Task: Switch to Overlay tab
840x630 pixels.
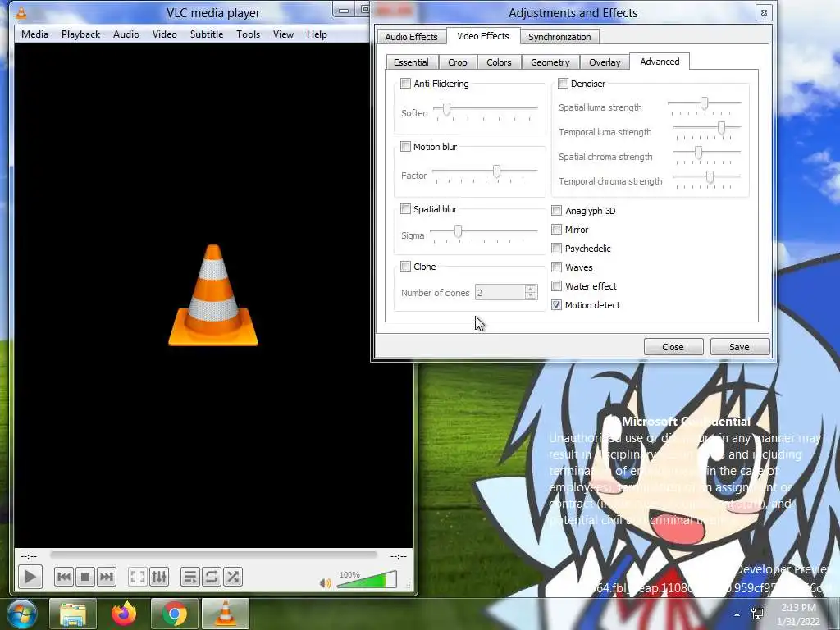Action: pyautogui.click(x=605, y=62)
